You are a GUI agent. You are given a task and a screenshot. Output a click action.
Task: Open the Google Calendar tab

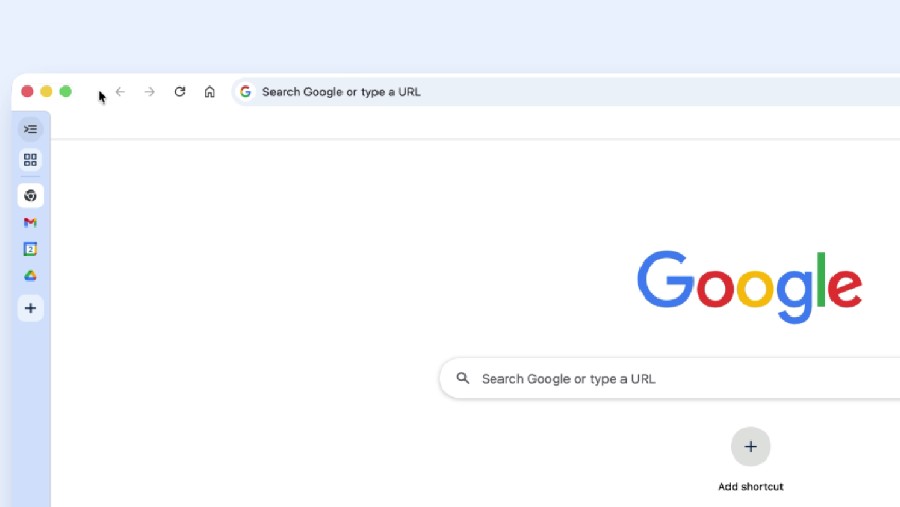[30, 249]
